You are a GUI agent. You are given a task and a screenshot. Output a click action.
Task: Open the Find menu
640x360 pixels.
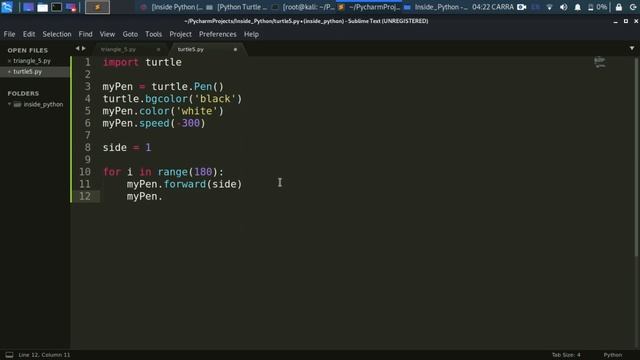pyautogui.click(x=85, y=34)
